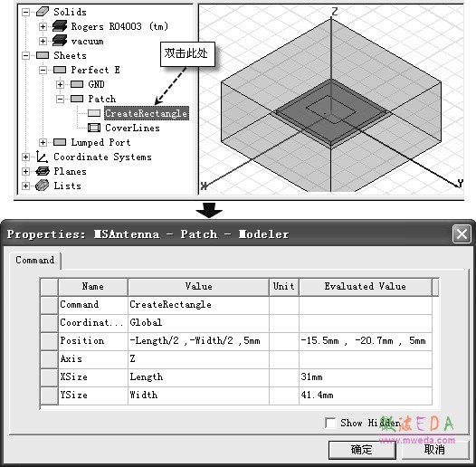476x467 pixels.
Task: Click the Lists icon in tree
Action: pyautogui.click(x=42, y=186)
